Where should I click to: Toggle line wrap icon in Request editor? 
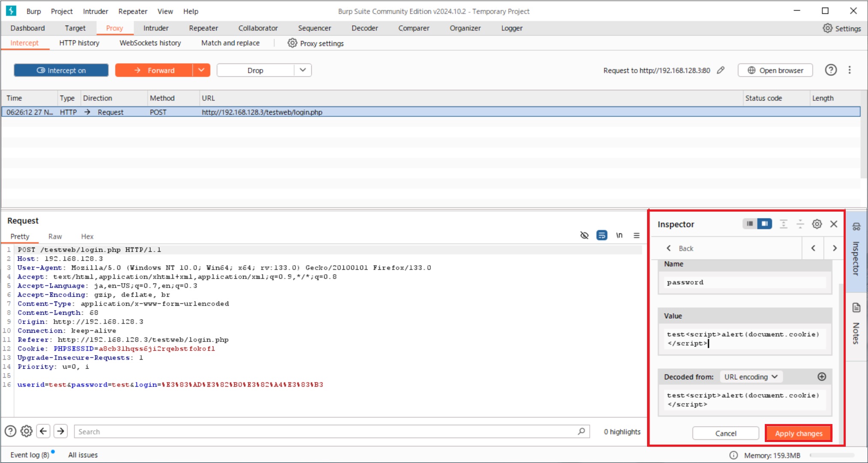point(602,235)
